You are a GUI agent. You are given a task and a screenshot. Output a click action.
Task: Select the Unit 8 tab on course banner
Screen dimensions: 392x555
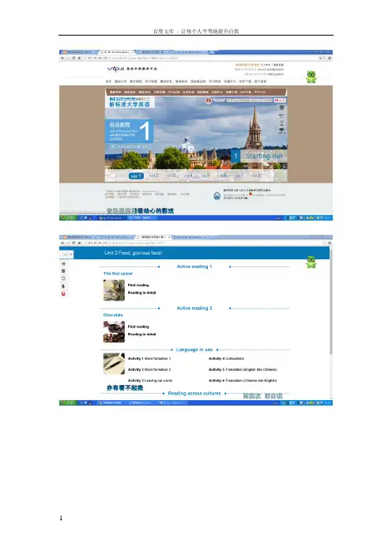tap(257, 176)
